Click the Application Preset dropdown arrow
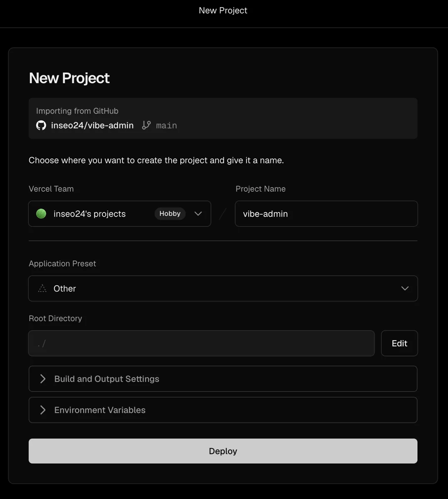This screenshot has height=499, width=448. pyautogui.click(x=405, y=288)
